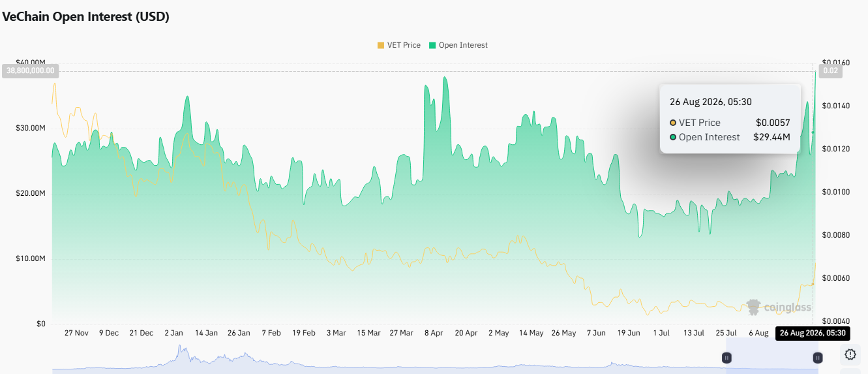Click the '19 Jun' date axis label

coord(629,333)
